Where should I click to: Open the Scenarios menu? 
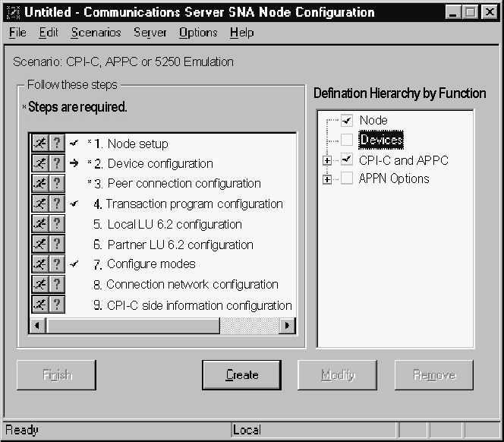[x=96, y=33]
